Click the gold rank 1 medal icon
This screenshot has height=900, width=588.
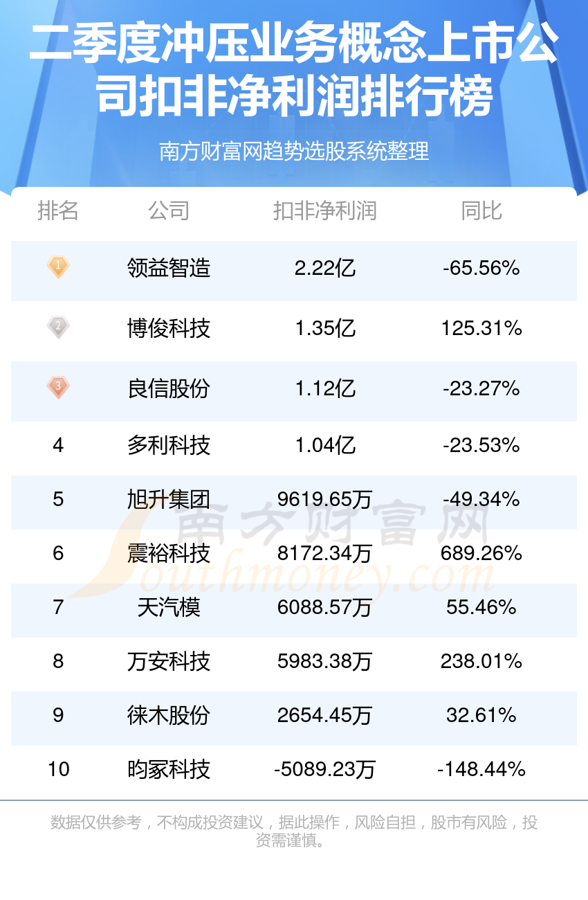58,267
